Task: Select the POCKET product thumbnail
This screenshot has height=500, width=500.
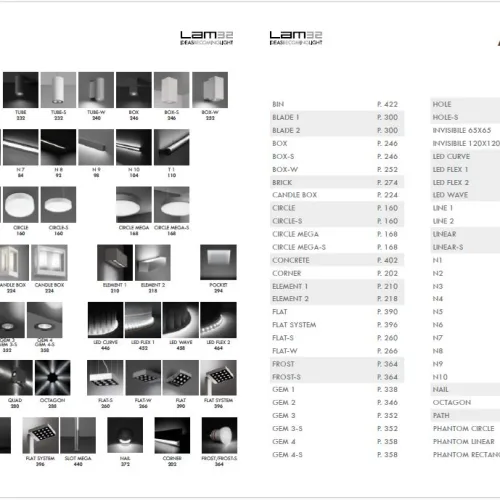Action: click(x=218, y=262)
